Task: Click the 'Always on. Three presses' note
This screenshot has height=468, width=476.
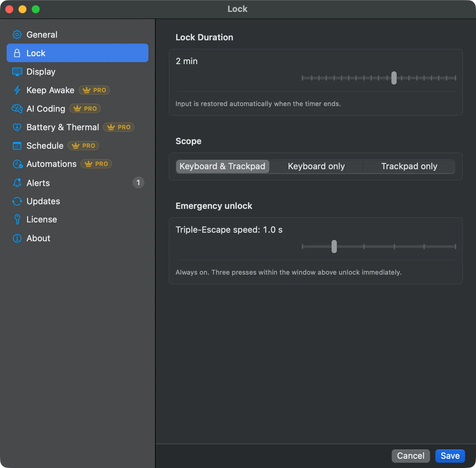Action: point(289,272)
